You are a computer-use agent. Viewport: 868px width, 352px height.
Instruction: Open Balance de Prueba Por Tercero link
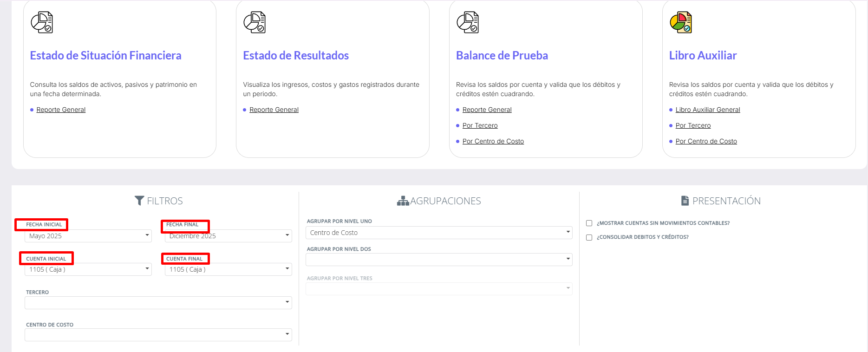pos(480,126)
